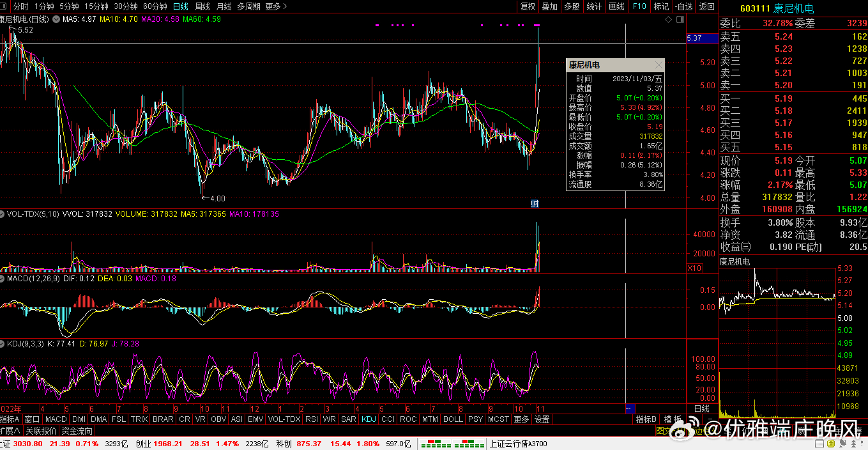Select the 15分钟 period
Screen dimensions: 868x450
click(96, 6)
